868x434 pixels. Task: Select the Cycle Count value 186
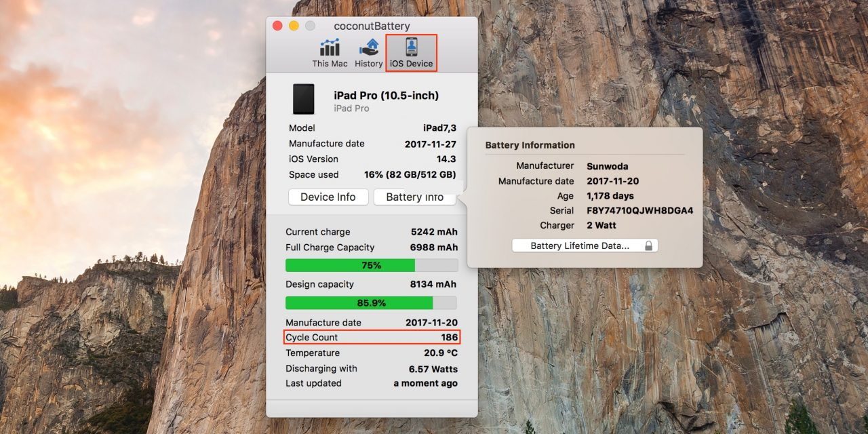pyautogui.click(x=449, y=337)
